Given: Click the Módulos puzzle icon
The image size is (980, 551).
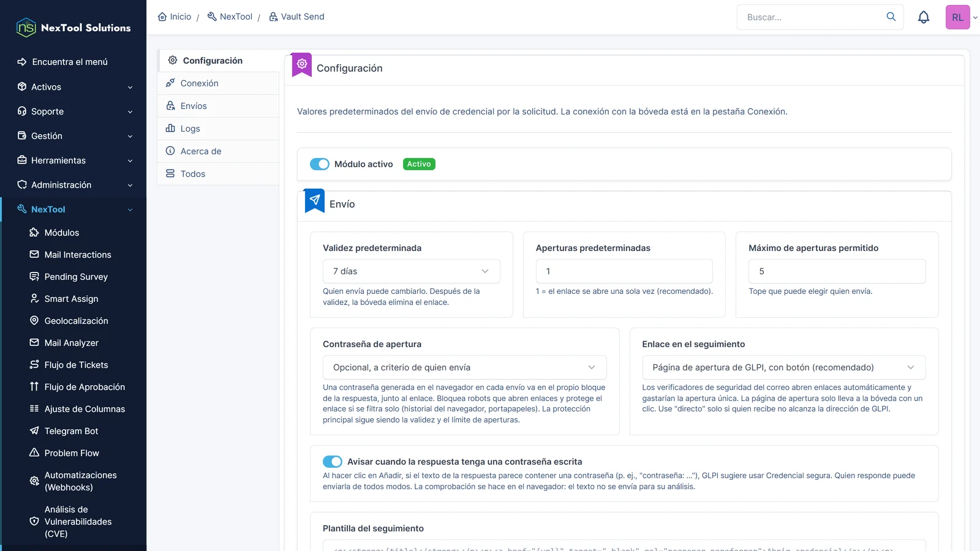Looking at the screenshot, I should tap(34, 233).
